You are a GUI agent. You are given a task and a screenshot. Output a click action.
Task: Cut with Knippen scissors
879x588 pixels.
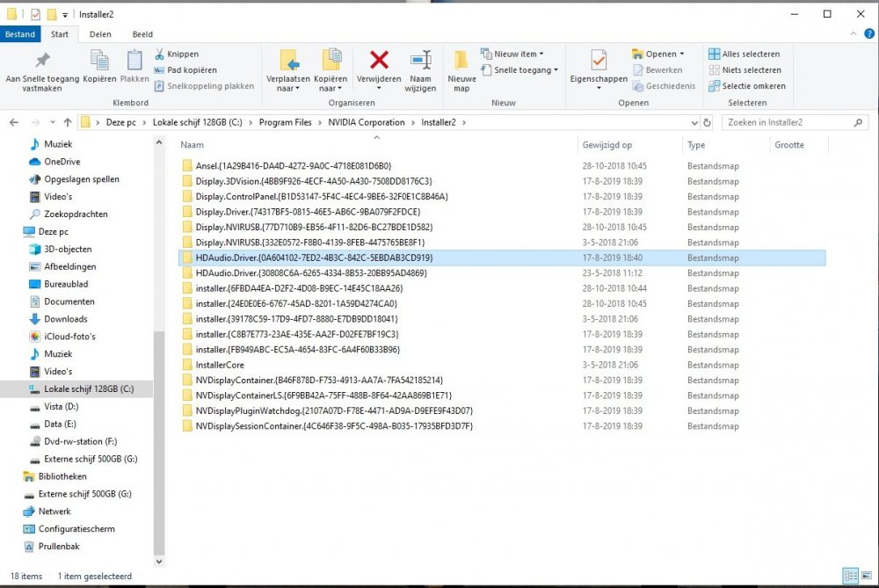pos(177,54)
